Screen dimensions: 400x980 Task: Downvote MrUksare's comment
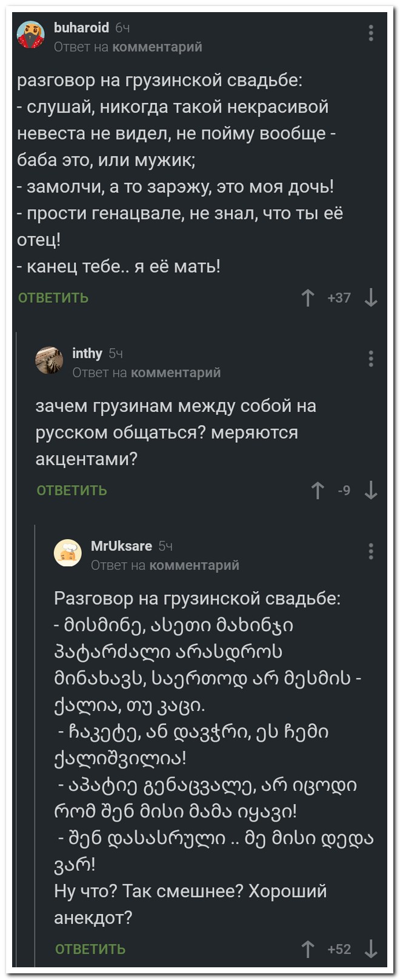pos(371,949)
